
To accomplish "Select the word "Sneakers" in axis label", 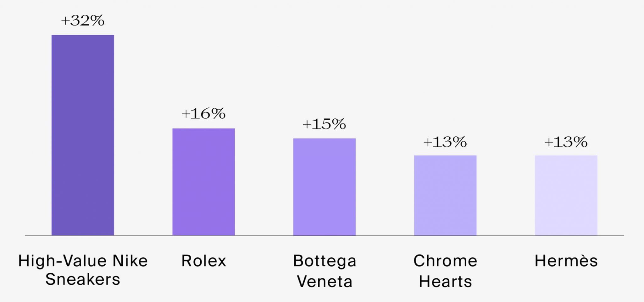I will click(83, 279).
